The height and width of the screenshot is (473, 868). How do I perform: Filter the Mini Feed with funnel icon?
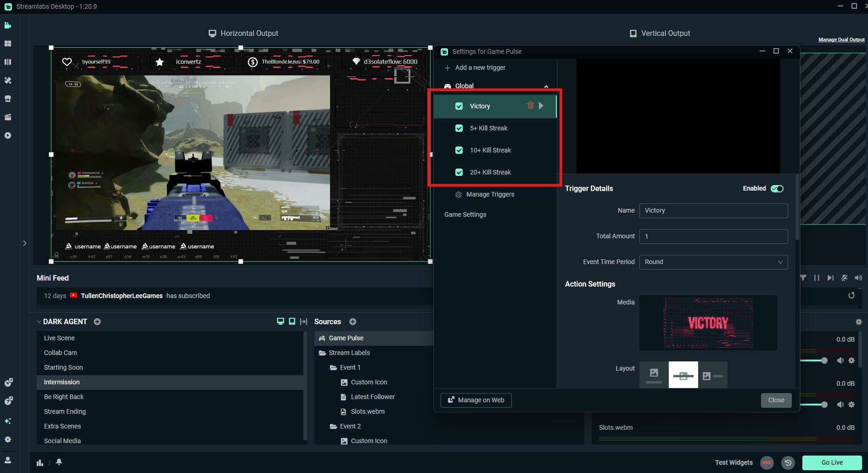tap(803, 278)
